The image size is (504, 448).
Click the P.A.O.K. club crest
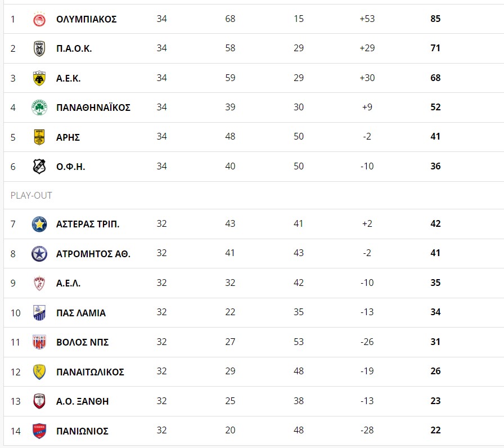point(39,48)
